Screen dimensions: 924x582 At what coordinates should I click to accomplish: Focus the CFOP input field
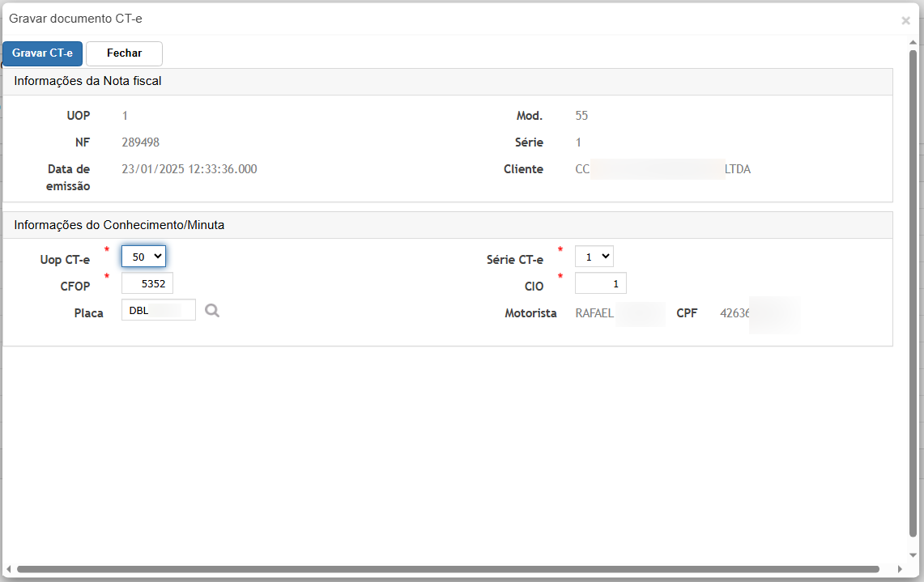[147, 283]
